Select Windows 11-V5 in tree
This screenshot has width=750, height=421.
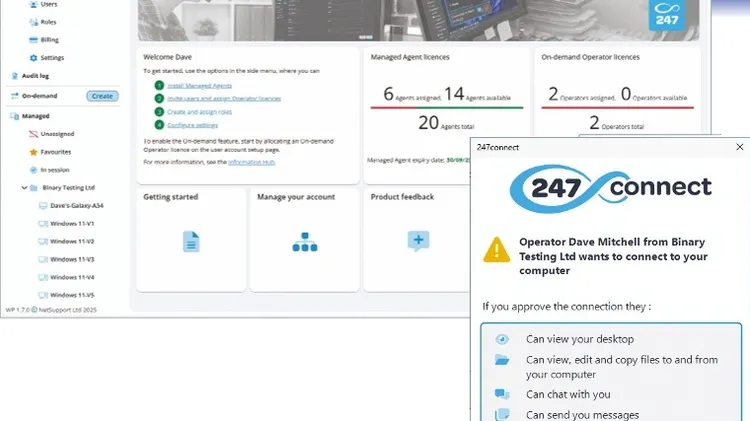(72, 295)
